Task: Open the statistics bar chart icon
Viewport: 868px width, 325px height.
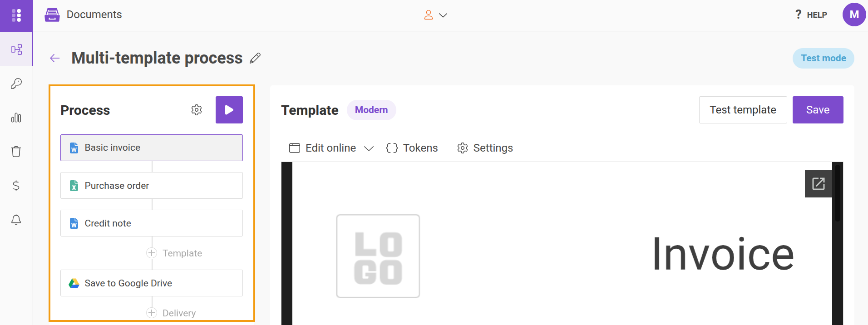Action: coord(16,118)
